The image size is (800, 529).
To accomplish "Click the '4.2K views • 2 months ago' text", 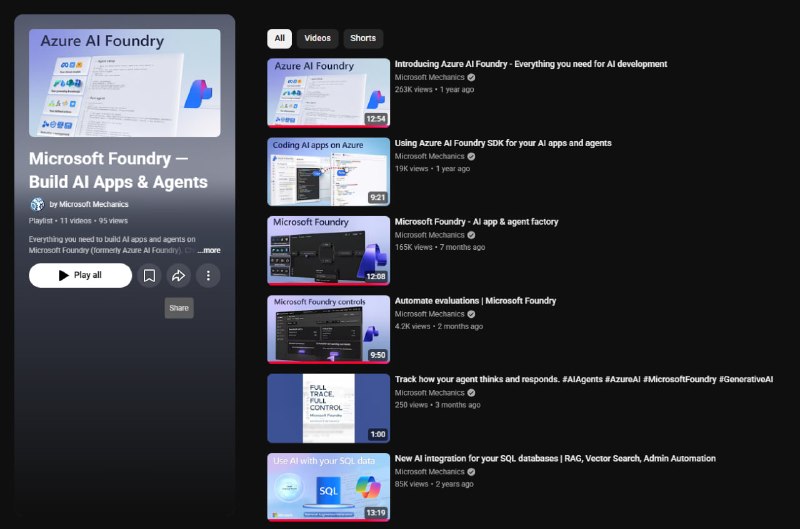I will (438, 326).
